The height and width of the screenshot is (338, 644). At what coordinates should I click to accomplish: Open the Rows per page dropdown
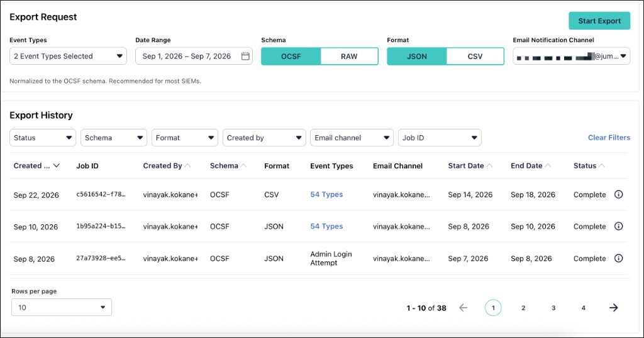click(x=62, y=307)
